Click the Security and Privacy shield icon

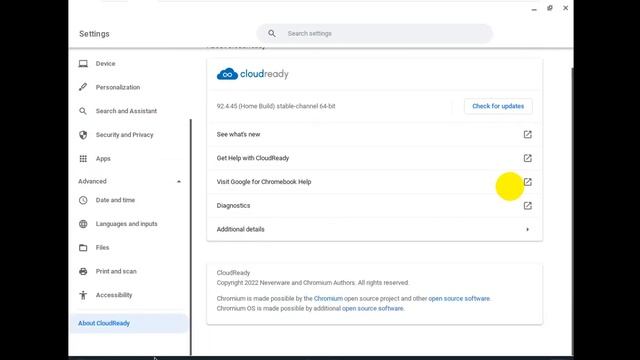click(83, 135)
